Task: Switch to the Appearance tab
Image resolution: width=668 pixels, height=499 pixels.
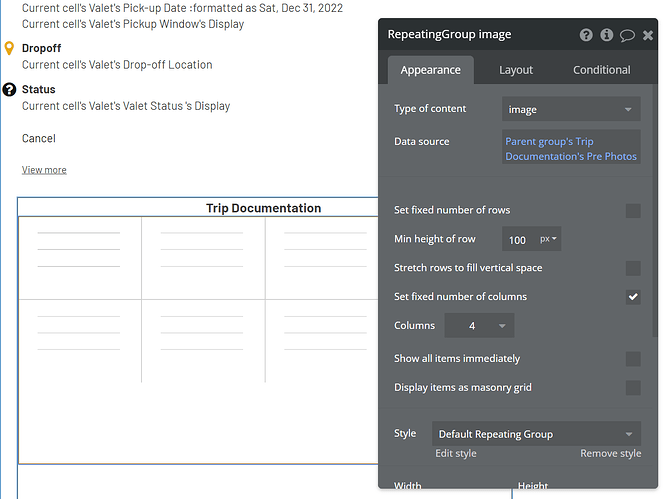Action: coord(430,70)
